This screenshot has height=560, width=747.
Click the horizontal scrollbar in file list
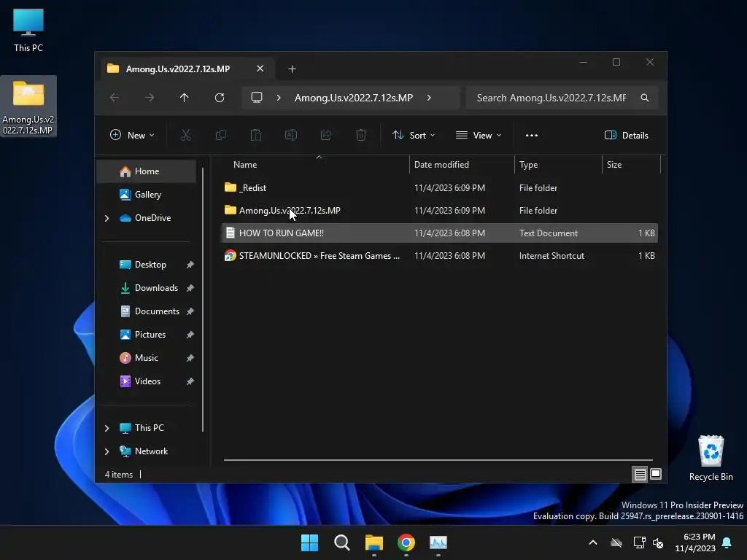tap(438, 460)
